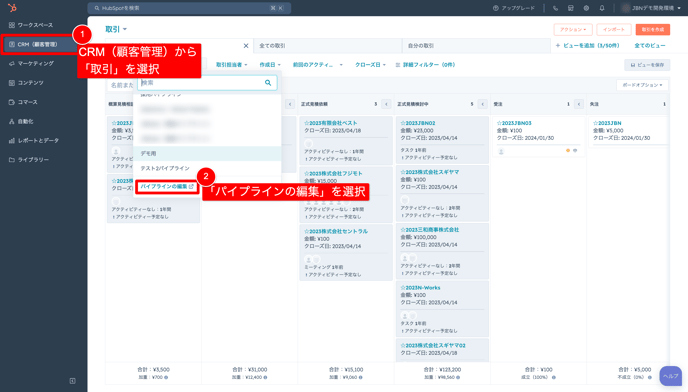This screenshot has height=392, width=688.
Task: Expand the 取引 object title dropdown
Action: 116,29
